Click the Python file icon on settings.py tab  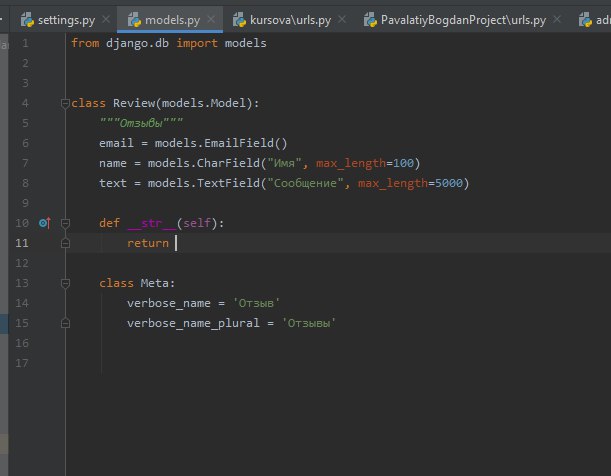pos(27,19)
